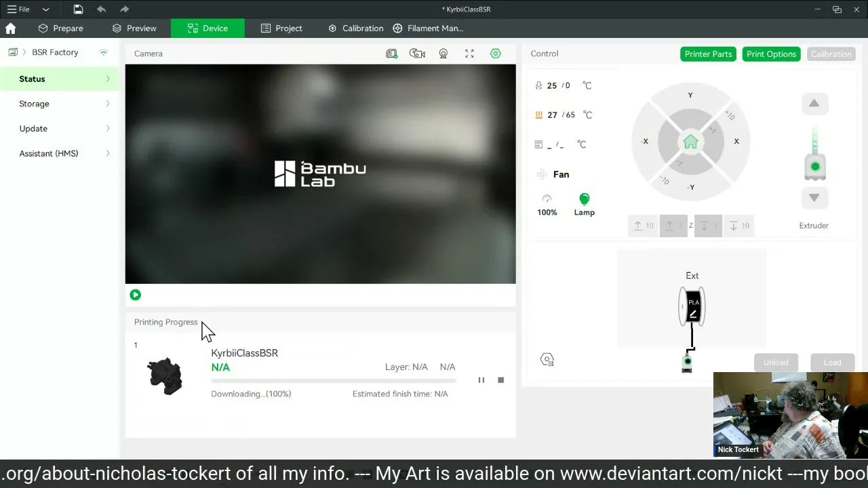
Task: Home the print head axes
Action: pos(690,142)
